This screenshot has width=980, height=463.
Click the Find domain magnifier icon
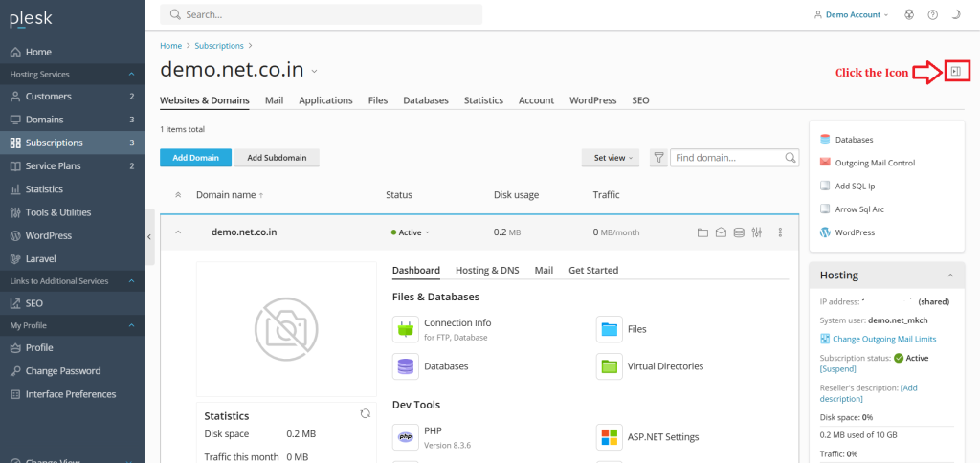(791, 158)
